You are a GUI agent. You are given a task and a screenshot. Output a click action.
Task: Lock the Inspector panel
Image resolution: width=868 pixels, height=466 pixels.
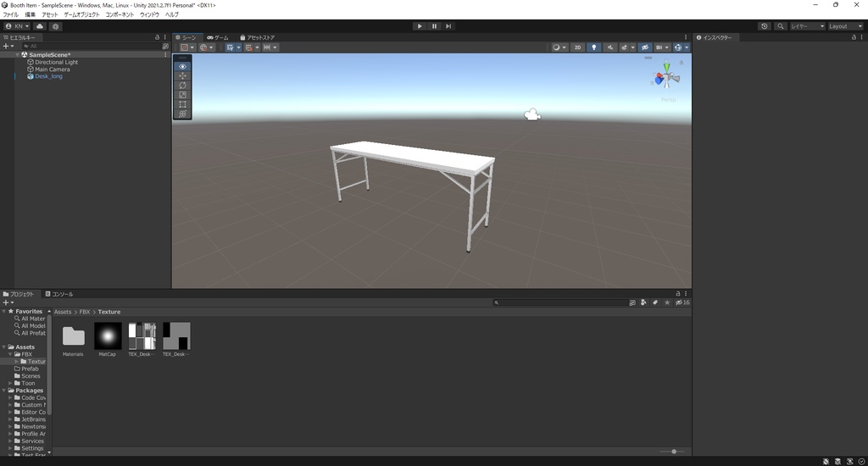[x=854, y=37]
